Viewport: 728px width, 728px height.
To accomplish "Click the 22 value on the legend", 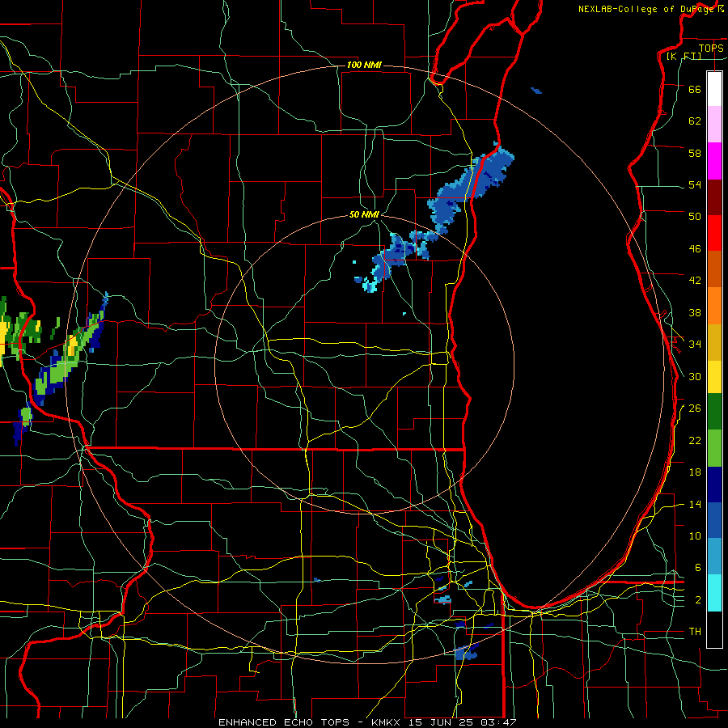I will pos(695,440).
